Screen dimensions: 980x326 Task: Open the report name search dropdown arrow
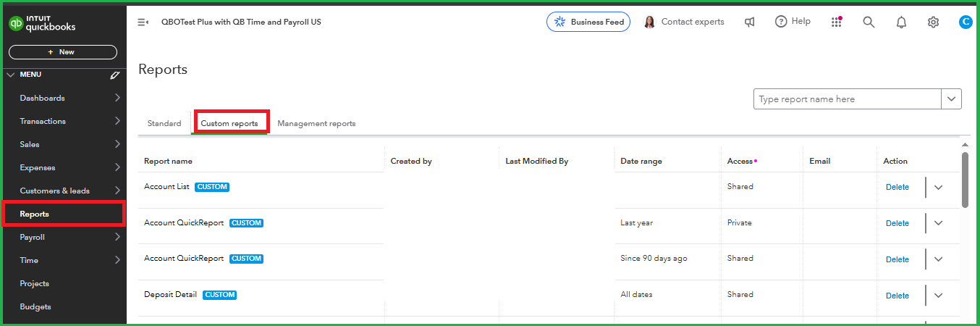pos(951,99)
